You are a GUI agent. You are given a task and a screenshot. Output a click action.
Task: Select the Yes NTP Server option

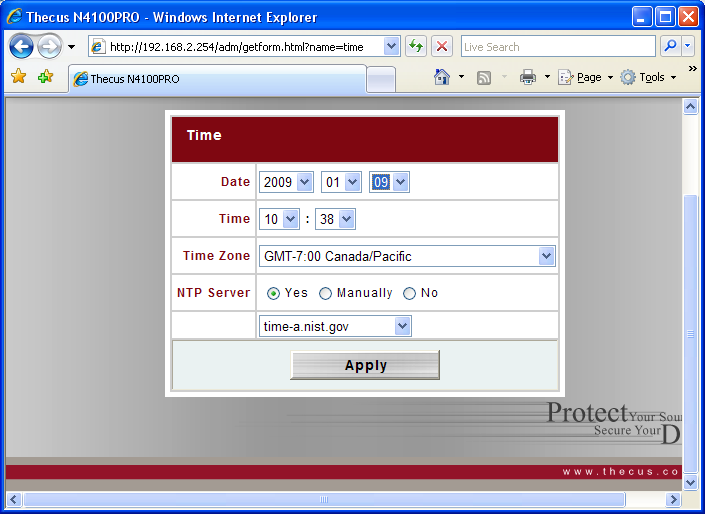click(x=273, y=293)
